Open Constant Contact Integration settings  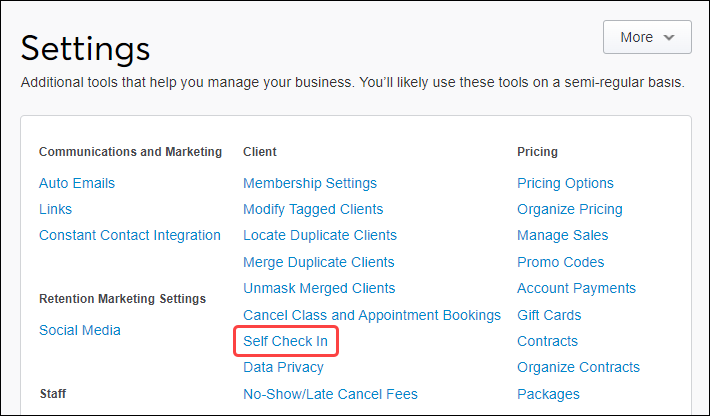pos(130,235)
